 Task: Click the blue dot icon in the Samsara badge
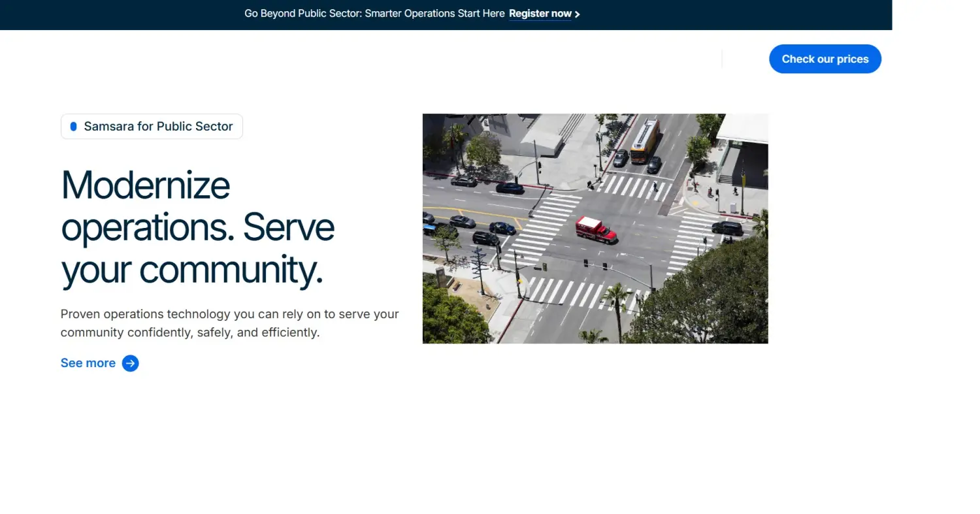pos(73,127)
